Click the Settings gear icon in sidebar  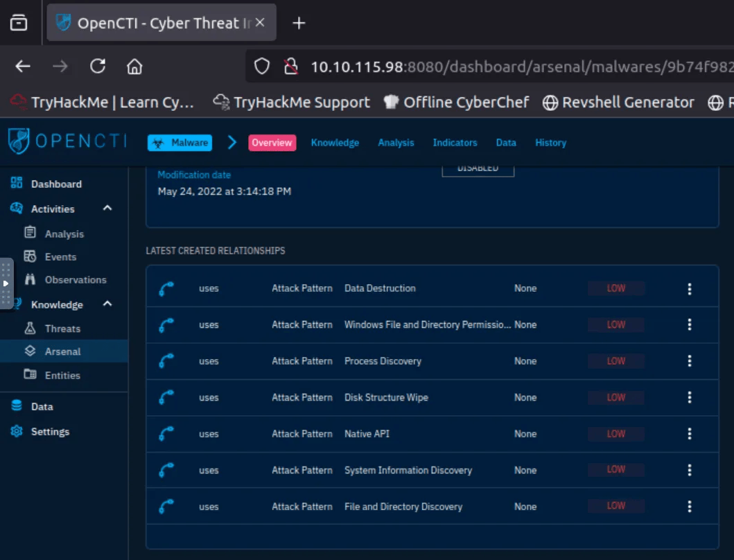point(17,431)
